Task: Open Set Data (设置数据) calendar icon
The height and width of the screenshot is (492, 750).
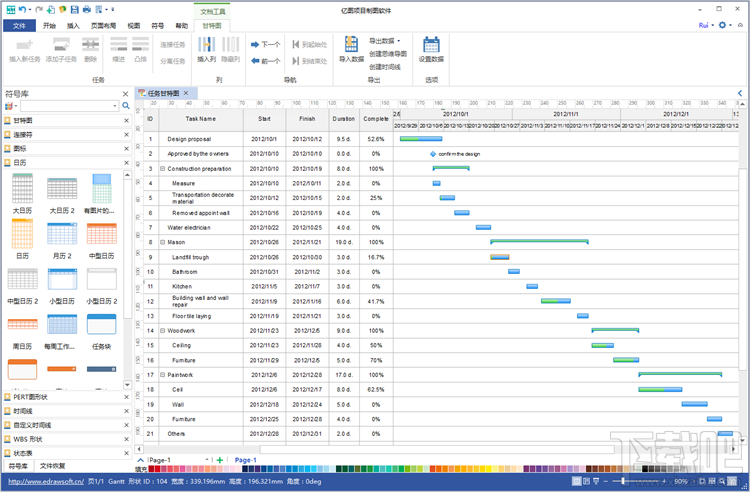Action: click(x=431, y=44)
